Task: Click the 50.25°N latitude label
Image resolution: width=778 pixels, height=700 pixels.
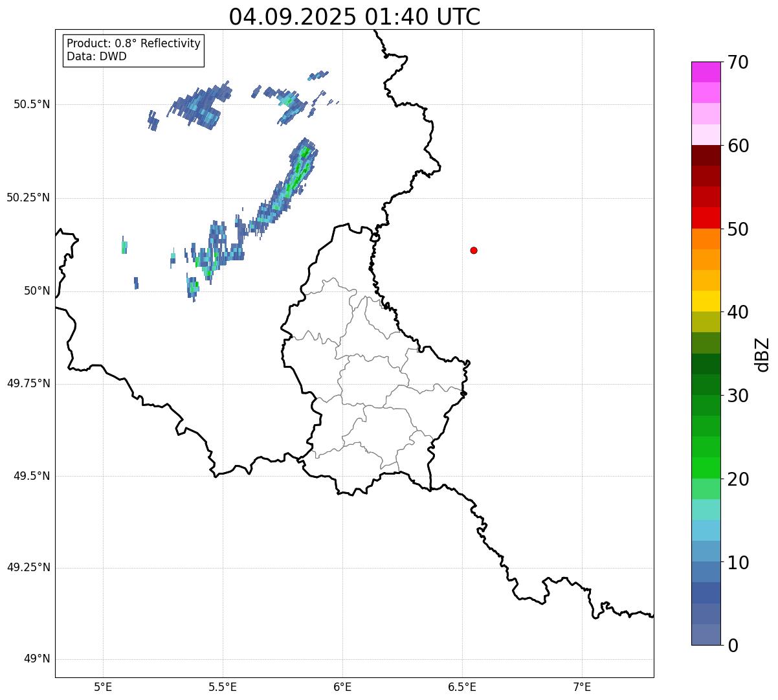Action: pyautogui.click(x=28, y=198)
